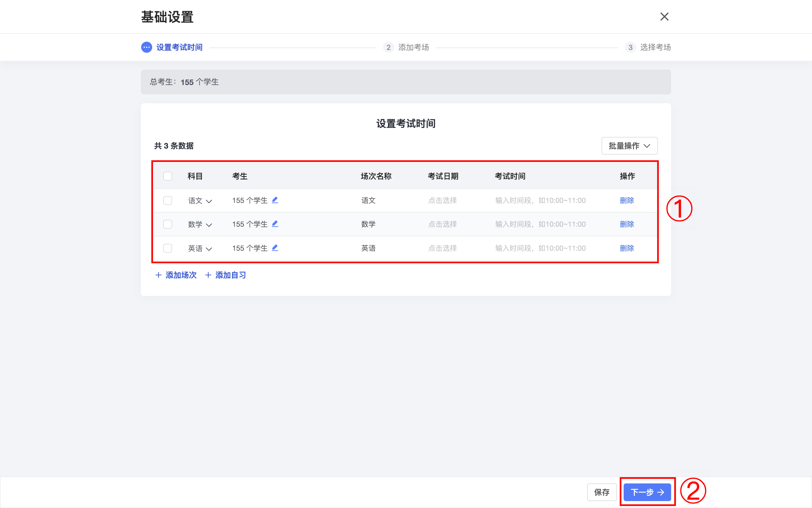Screen dimensions: 812x508
Task: Proceed with 下一步 button
Action: tap(647, 492)
